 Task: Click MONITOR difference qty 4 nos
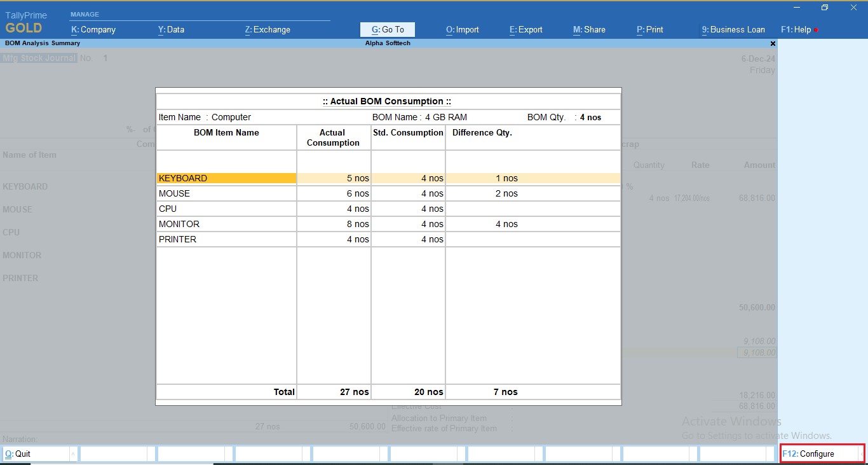[506, 224]
